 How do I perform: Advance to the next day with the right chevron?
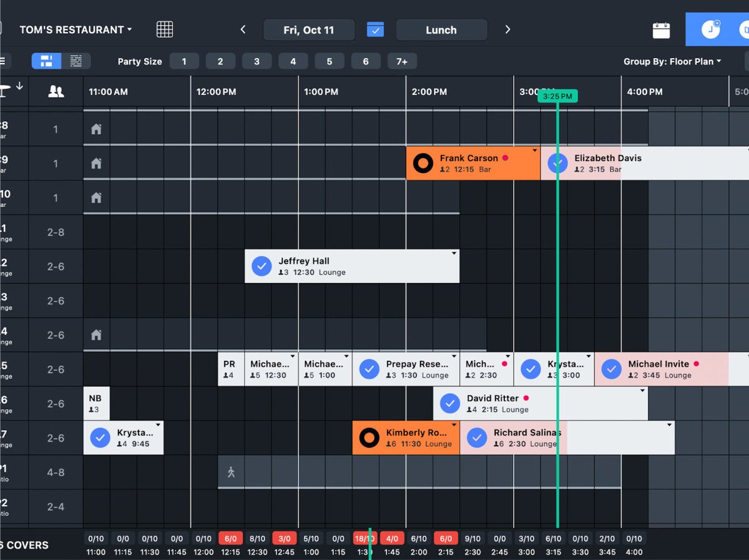(x=507, y=29)
